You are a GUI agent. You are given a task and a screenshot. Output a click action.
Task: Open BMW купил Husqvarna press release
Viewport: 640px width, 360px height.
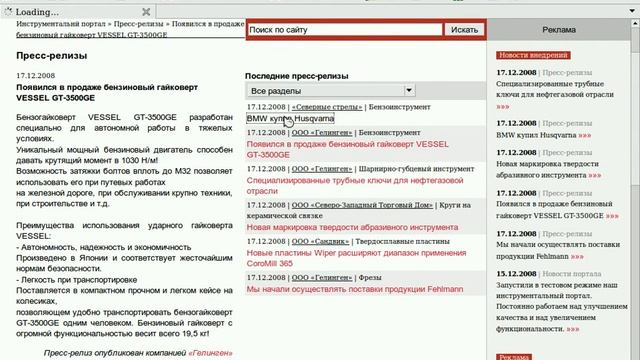[290, 118]
